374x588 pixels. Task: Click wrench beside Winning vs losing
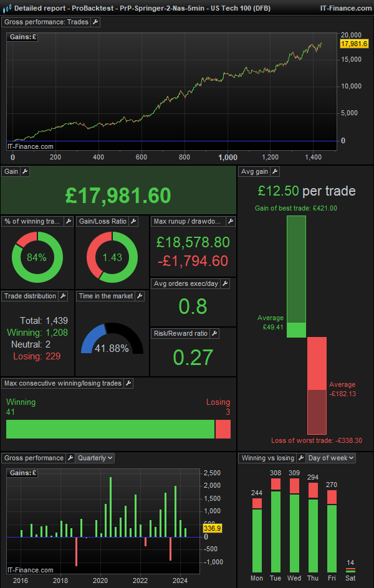300,458
